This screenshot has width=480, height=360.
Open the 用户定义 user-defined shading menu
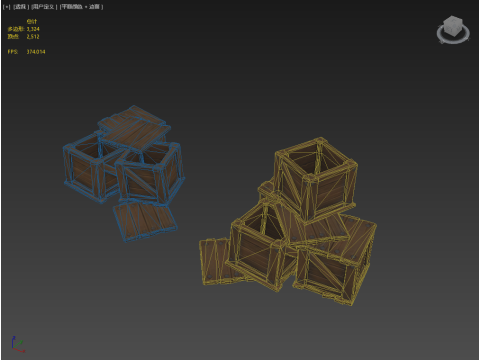pyautogui.click(x=44, y=7)
